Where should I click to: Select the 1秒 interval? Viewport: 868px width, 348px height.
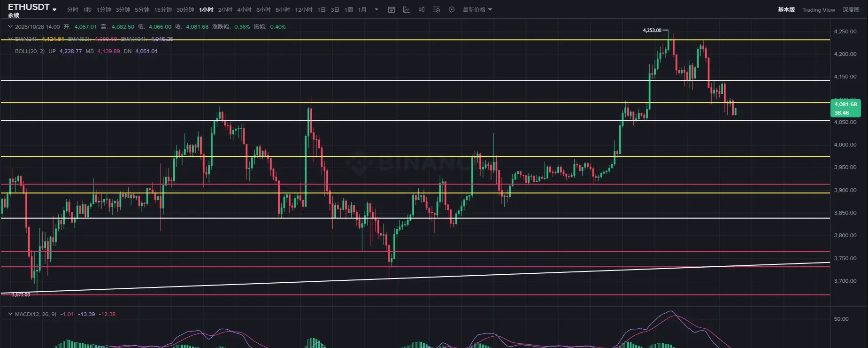click(x=87, y=10)
